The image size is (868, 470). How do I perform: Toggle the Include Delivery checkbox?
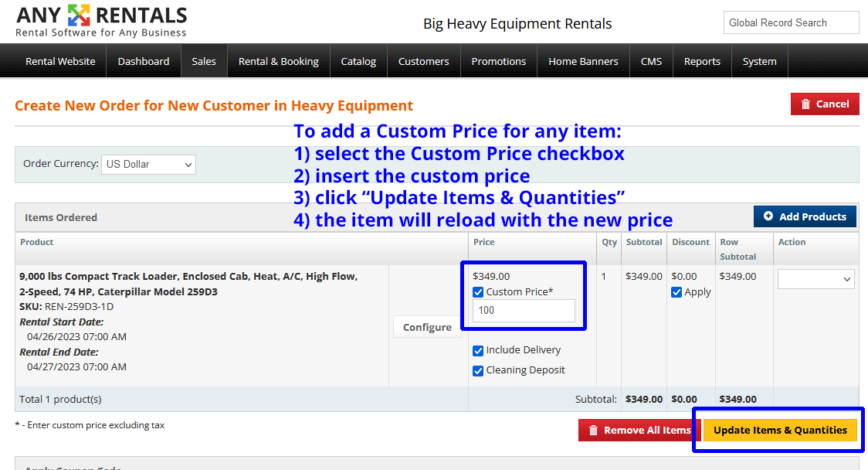pos(478,350)
